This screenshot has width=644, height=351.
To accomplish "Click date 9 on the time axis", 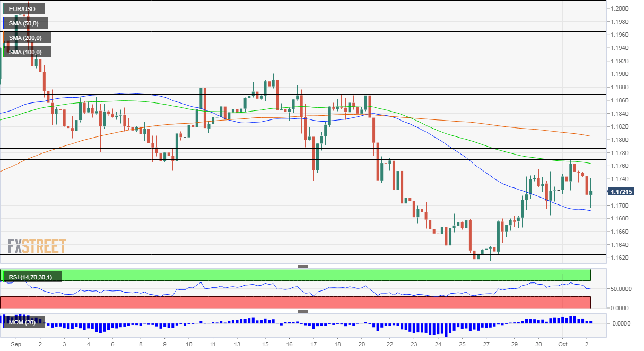I will [x=164, y=344].
